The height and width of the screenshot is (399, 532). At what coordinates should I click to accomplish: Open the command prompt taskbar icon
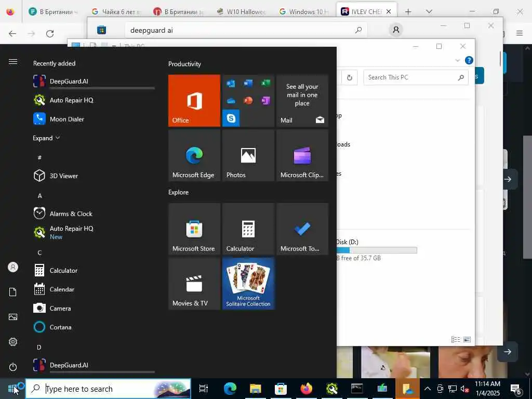click(x=357, y=389)
